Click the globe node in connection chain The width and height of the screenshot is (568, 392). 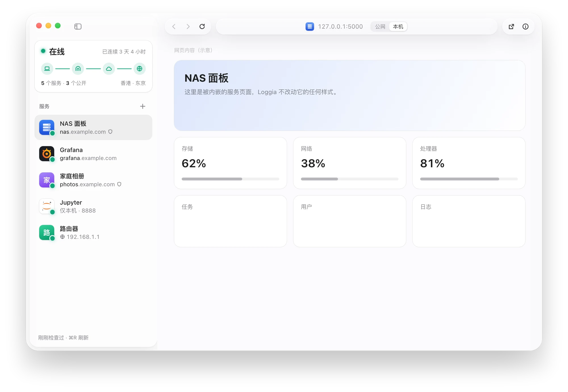click(139, 69)
